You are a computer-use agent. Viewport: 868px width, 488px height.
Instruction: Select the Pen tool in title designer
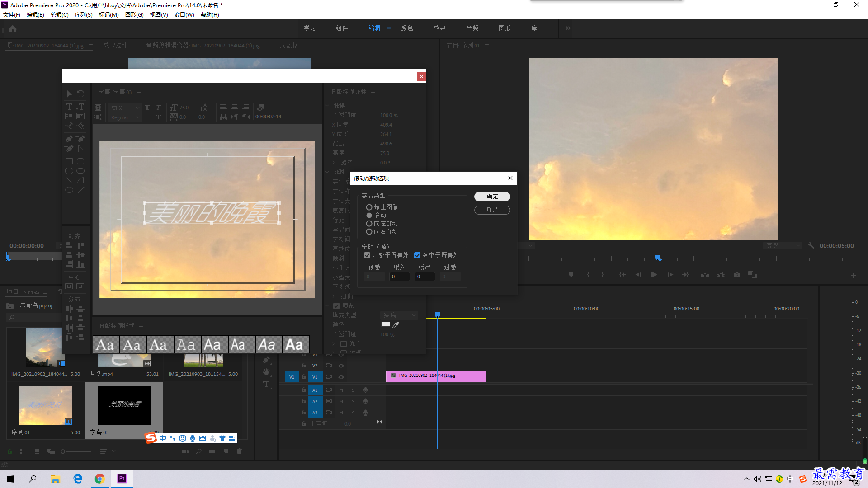tap(69, 139)
